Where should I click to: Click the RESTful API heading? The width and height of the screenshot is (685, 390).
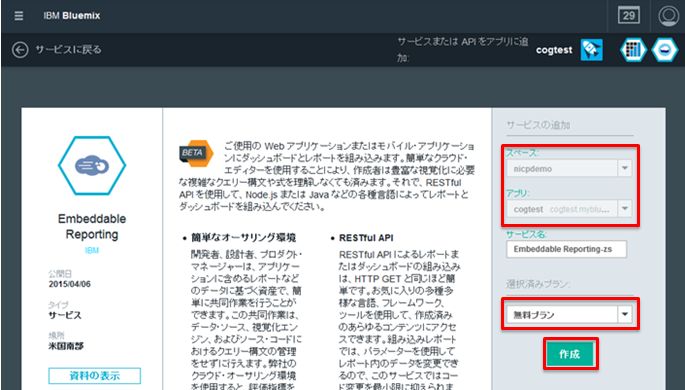[x=366, y=238]
